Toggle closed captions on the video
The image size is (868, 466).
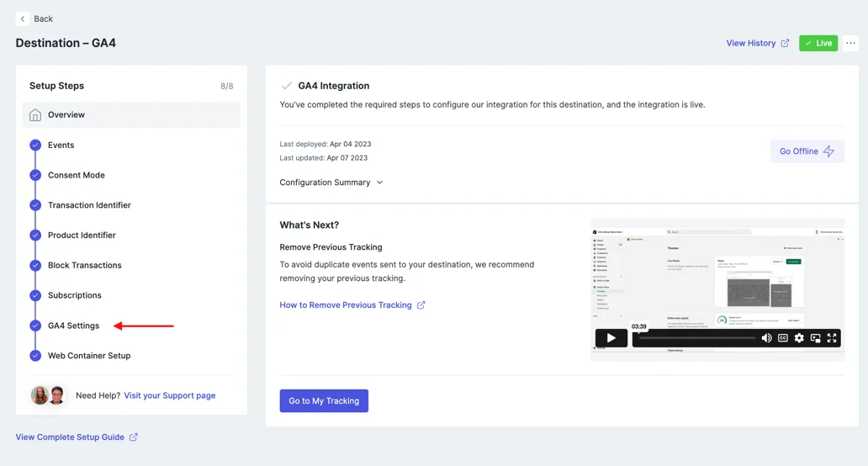(x=783, y=338)
